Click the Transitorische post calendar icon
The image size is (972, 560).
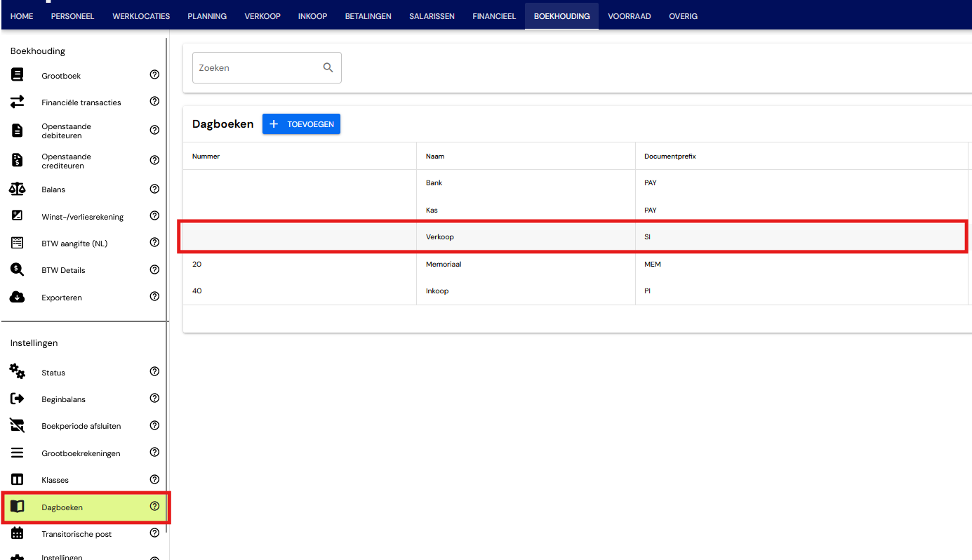pos(17,533)
